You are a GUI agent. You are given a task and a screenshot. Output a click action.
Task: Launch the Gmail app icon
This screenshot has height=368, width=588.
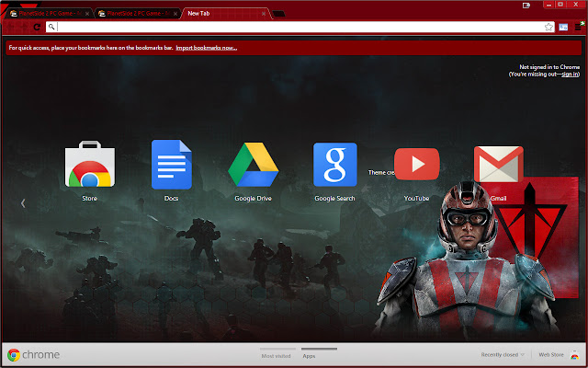click(498, 164)
